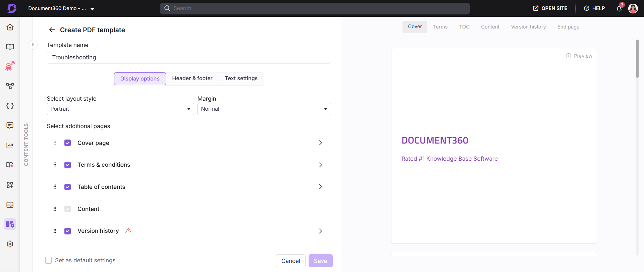
Task: Grab the Content row drag handle
Action: [55, 209]
